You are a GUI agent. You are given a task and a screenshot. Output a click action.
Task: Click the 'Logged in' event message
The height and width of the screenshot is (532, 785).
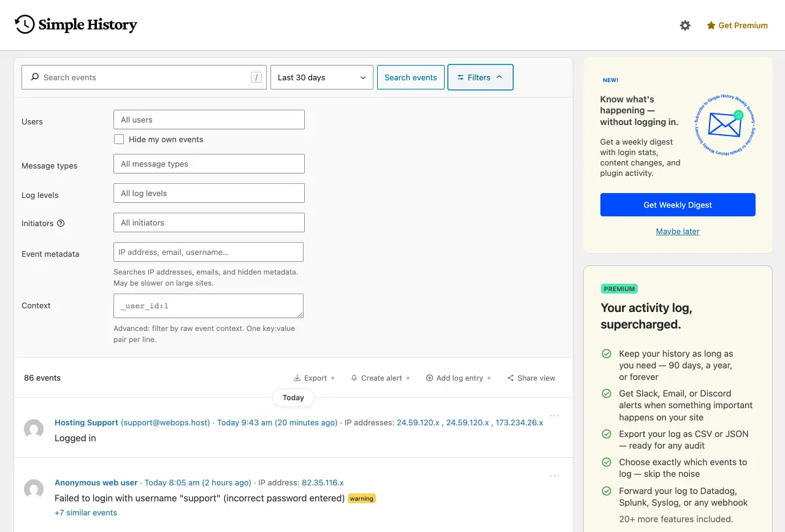point(75,438)
